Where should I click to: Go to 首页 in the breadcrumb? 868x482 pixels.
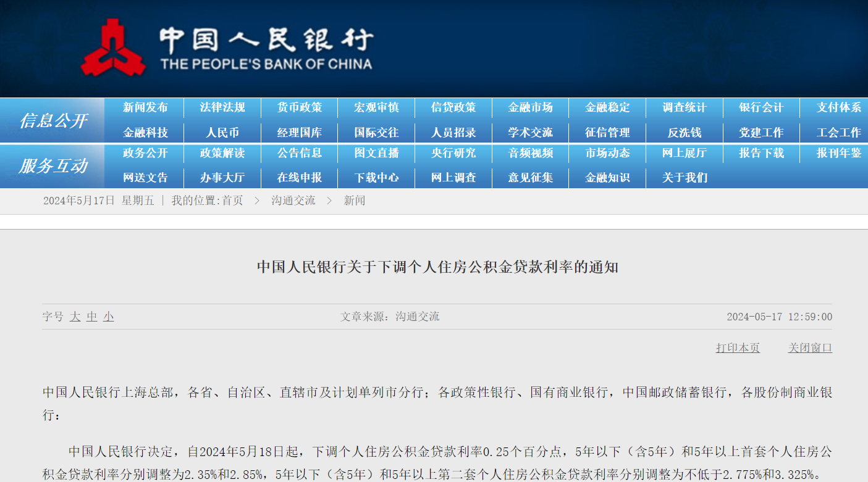(x=232, y=201)
